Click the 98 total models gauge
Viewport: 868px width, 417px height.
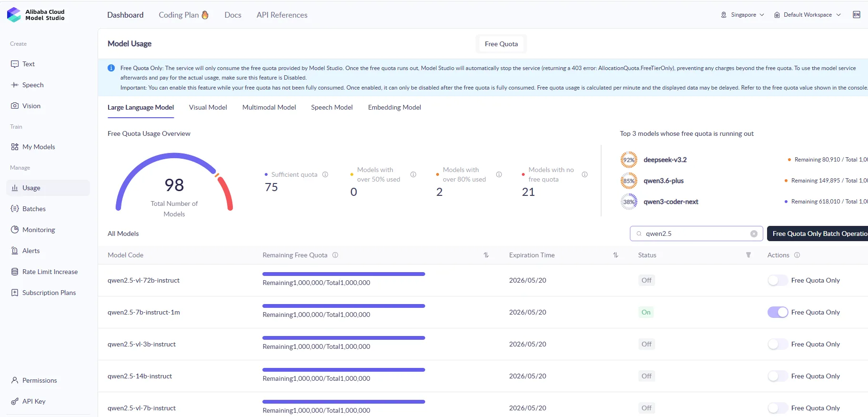click(174, 185)
